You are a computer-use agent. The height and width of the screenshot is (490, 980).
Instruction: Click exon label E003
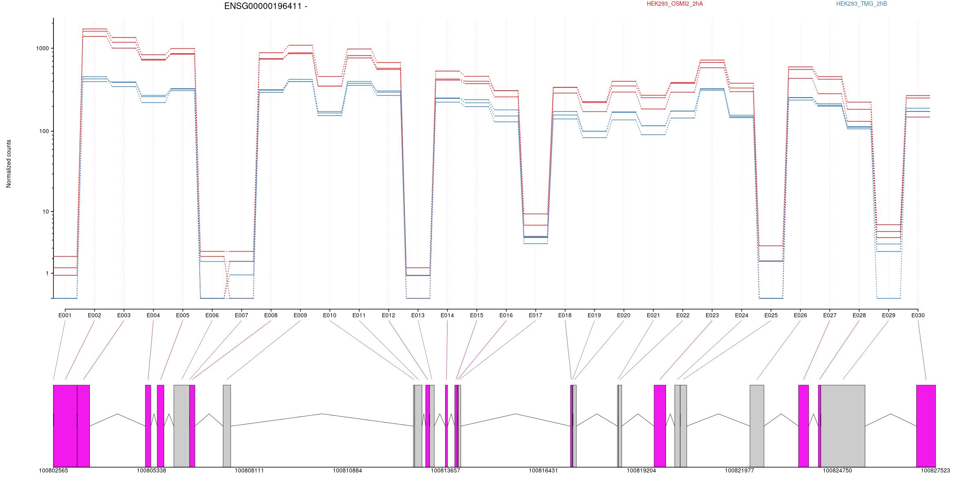click(124, 315)
